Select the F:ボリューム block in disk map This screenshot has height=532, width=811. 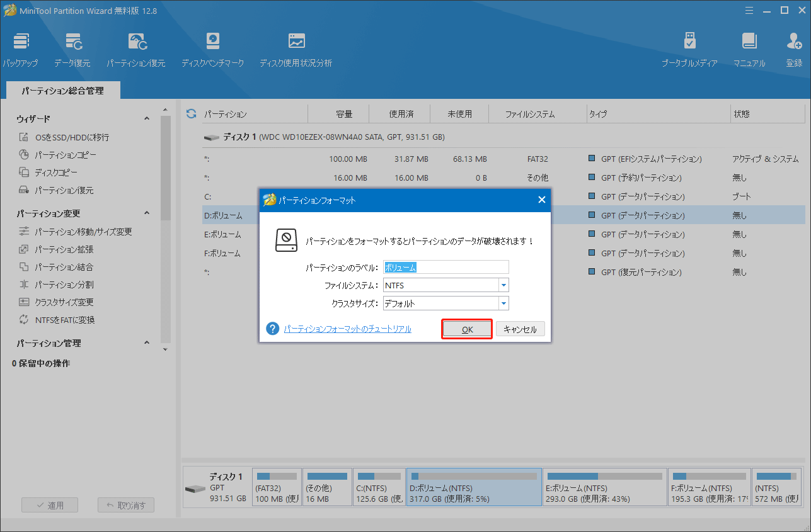(710, 487)
